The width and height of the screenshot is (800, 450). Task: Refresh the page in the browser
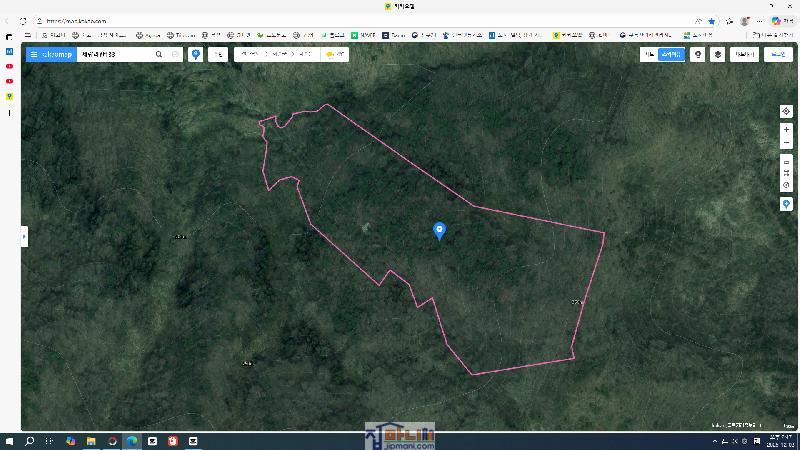point(23,21)
